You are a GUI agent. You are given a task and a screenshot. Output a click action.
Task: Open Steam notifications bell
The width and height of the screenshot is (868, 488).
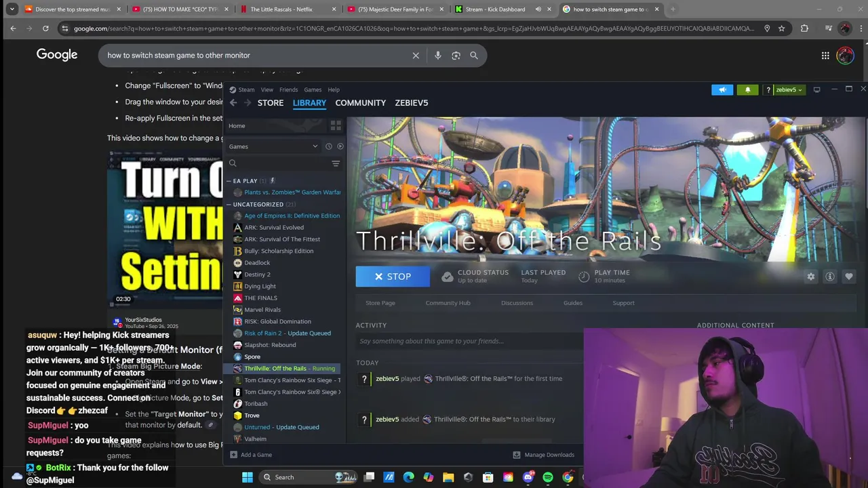(748, 89)
